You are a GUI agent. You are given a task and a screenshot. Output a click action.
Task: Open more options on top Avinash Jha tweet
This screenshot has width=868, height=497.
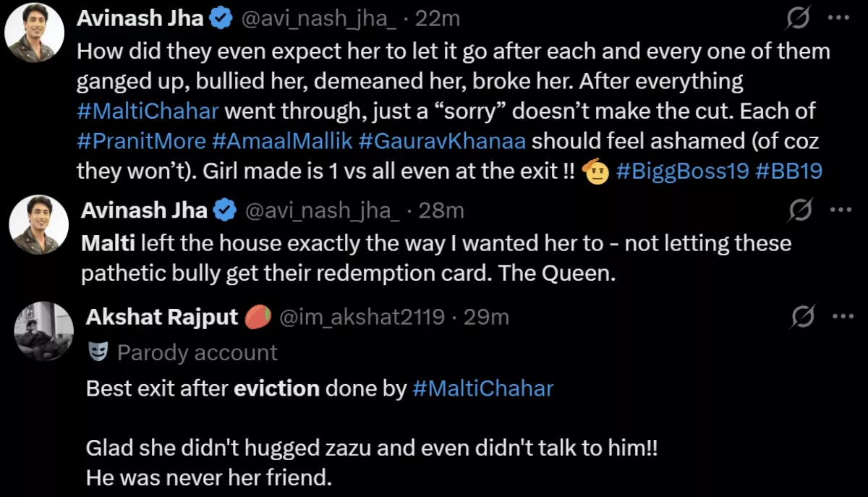pos(838,18)
